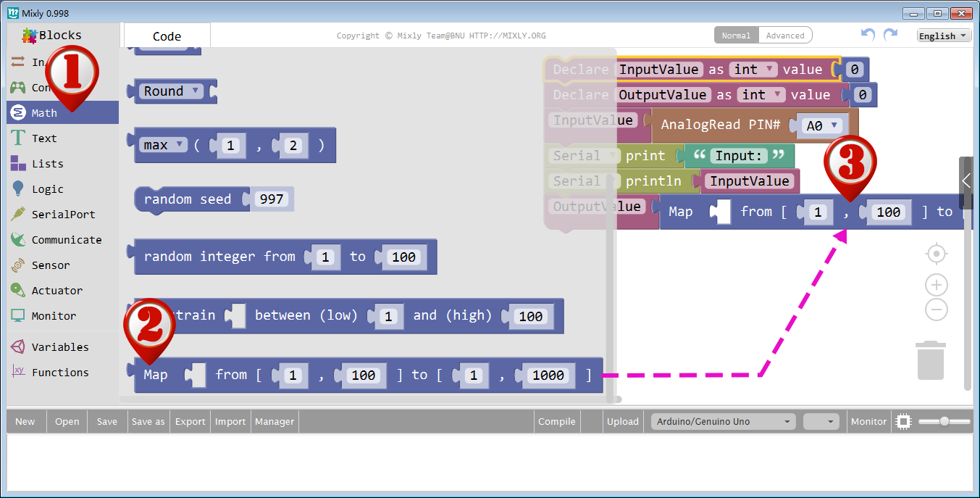Open the Manager button
Viewport: 980px width, 498px height.
275,422
